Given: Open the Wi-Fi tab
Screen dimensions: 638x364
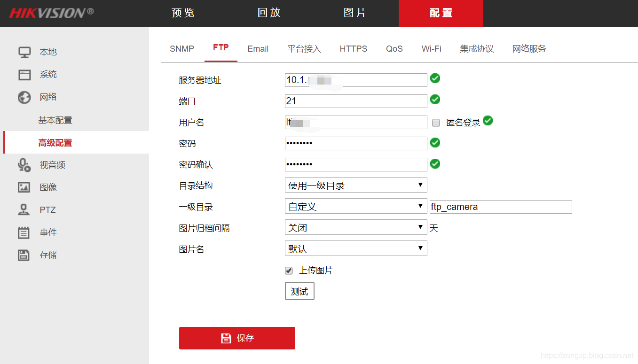Looking at the screenshot, I should (x=432, y=49).
